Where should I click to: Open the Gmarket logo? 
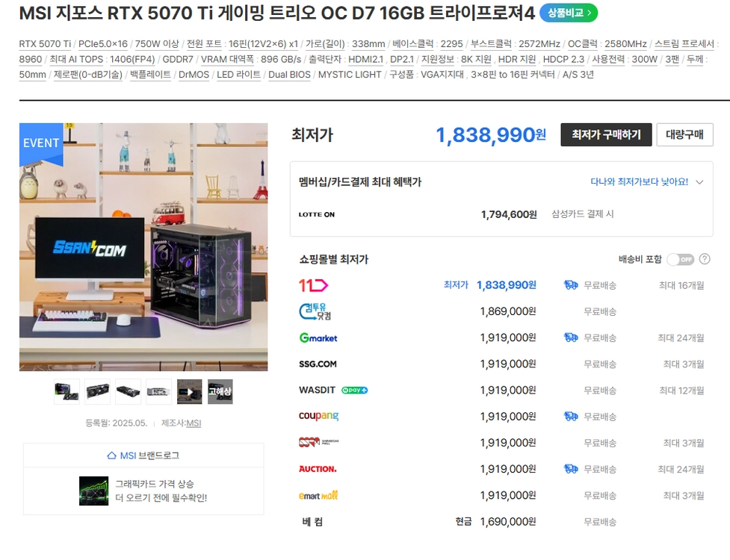318,337
